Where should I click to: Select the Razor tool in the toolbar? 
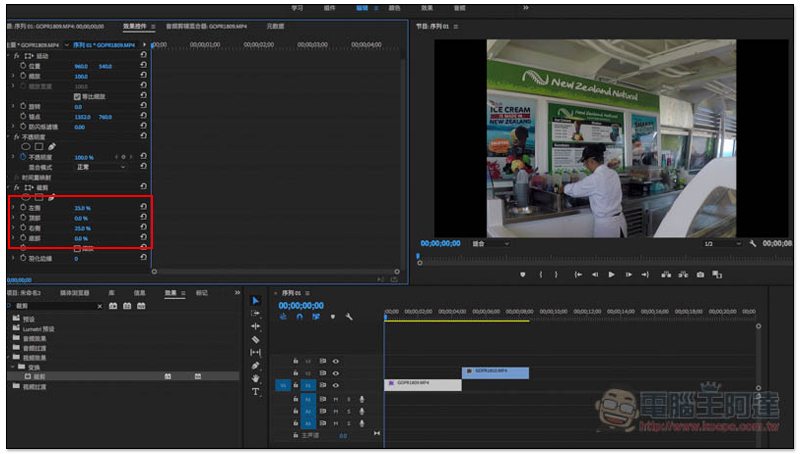pyautogui.click(x=255, y=339)
